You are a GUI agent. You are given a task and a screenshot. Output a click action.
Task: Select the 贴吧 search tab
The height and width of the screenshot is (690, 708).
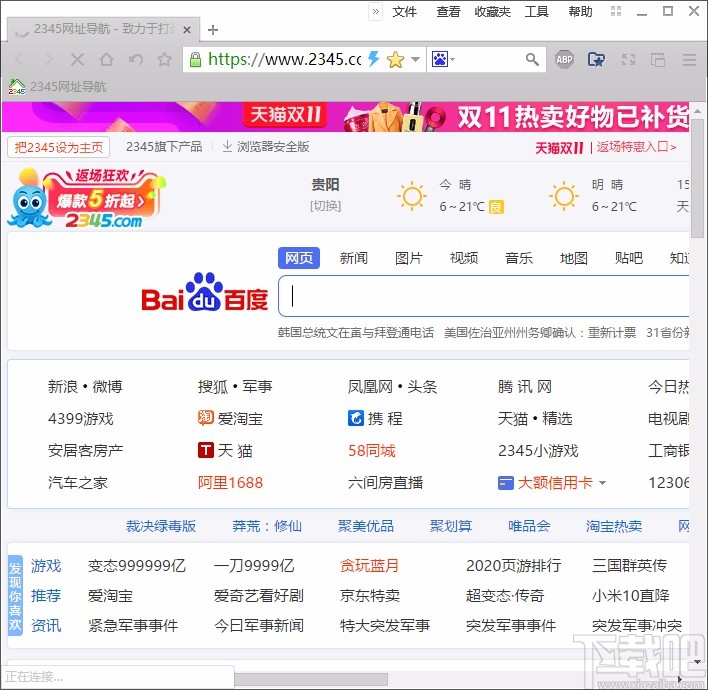[x=629, y=258]
